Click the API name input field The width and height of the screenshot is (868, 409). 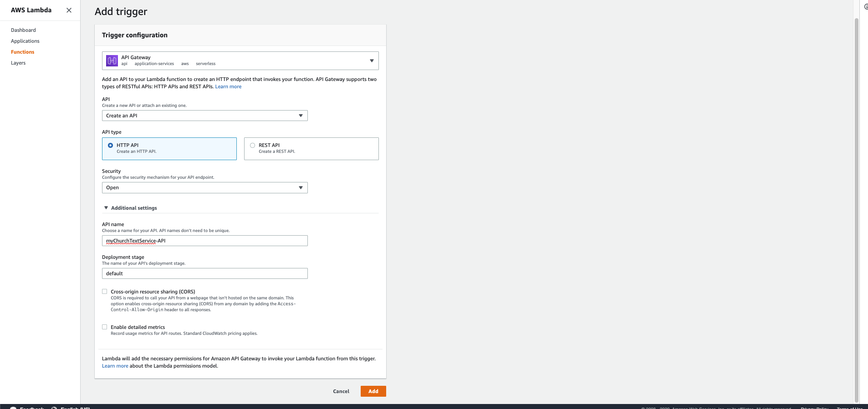pyautogui.click(x=205, y=241)
